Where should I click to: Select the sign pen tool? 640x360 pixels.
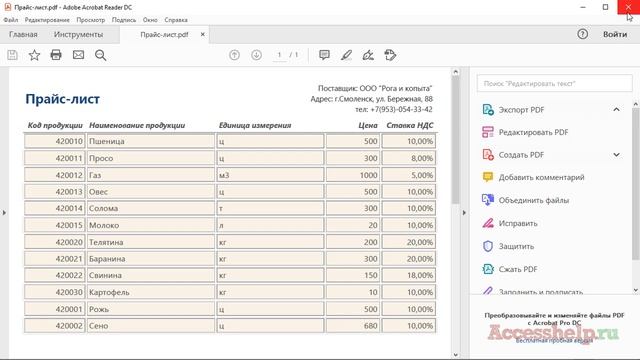point(368,55)
